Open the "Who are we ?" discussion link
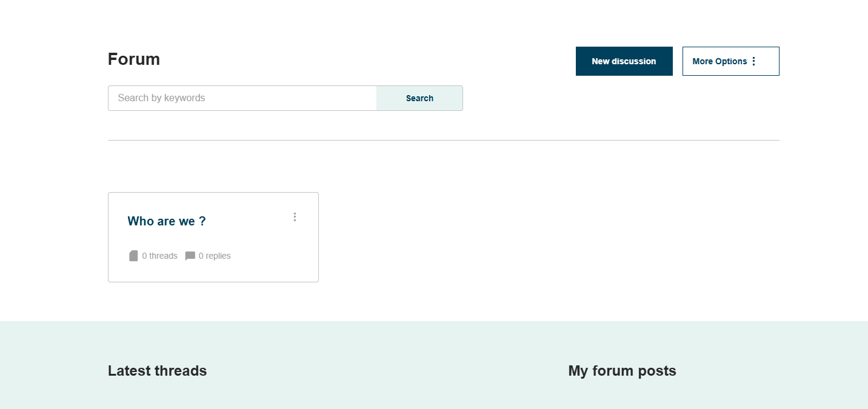This screenshot has width=868, height=409. [x=166, y=221]
